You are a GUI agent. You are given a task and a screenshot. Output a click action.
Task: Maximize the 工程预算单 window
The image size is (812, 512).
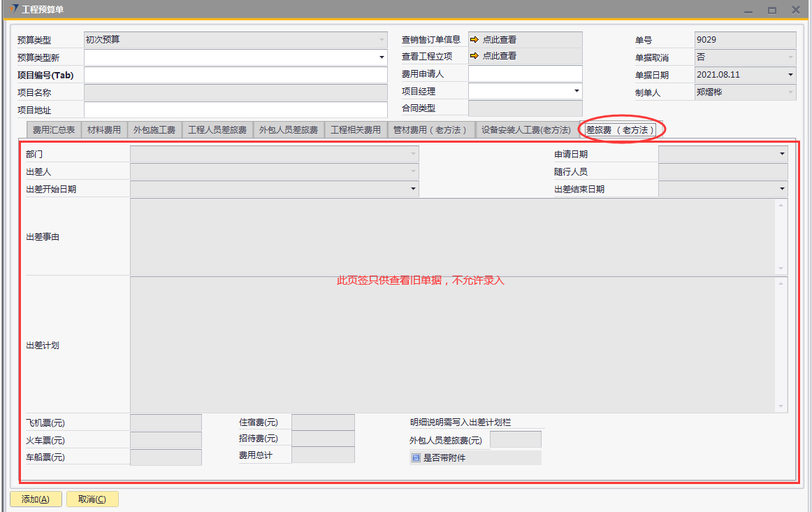pyautogui.click(x=771, y=10)
